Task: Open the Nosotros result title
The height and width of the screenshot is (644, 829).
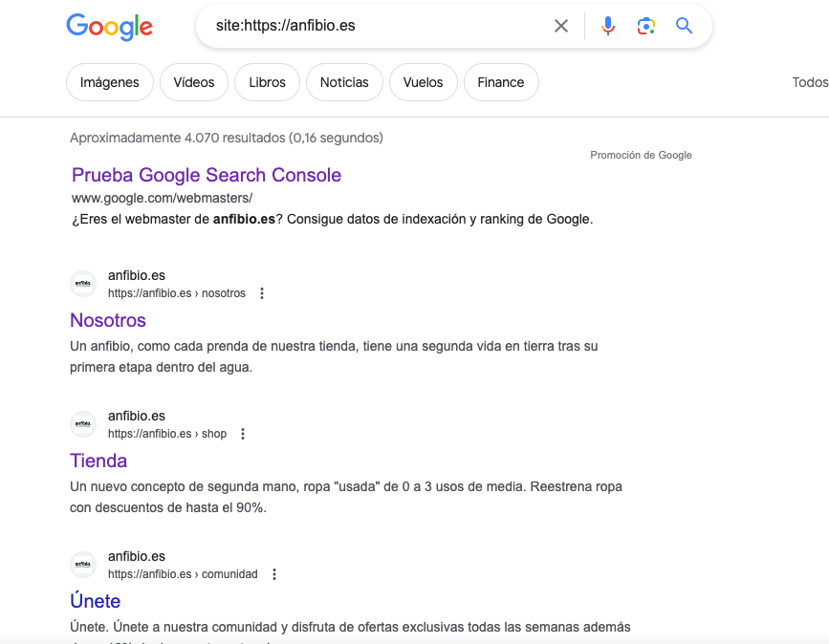Action: click(x=108, y=320)
